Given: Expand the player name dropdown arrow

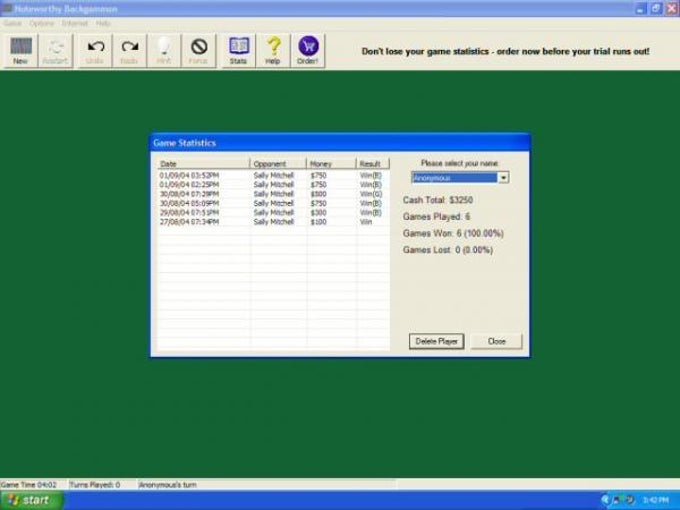Looking at the screenshot, I should 503,177.
